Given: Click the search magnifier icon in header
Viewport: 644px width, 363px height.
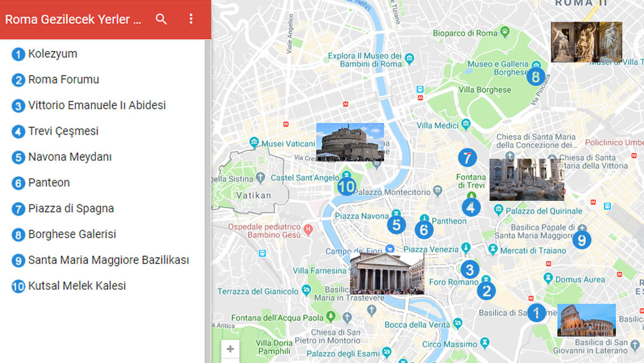Looking at the screenshot, I should (161, 19).
